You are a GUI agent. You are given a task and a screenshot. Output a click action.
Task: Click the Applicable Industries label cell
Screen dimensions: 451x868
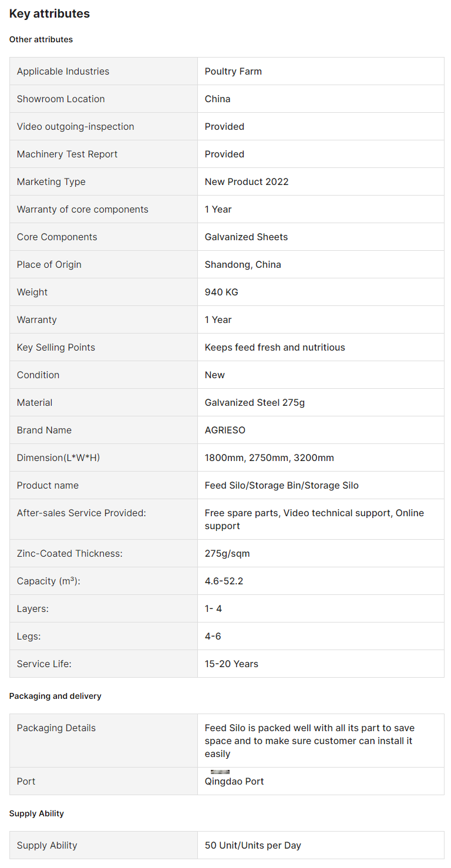point(103,71)
